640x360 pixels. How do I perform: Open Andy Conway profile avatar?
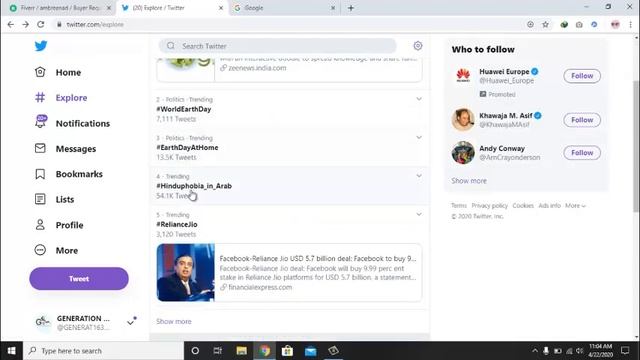coord(463,153)
